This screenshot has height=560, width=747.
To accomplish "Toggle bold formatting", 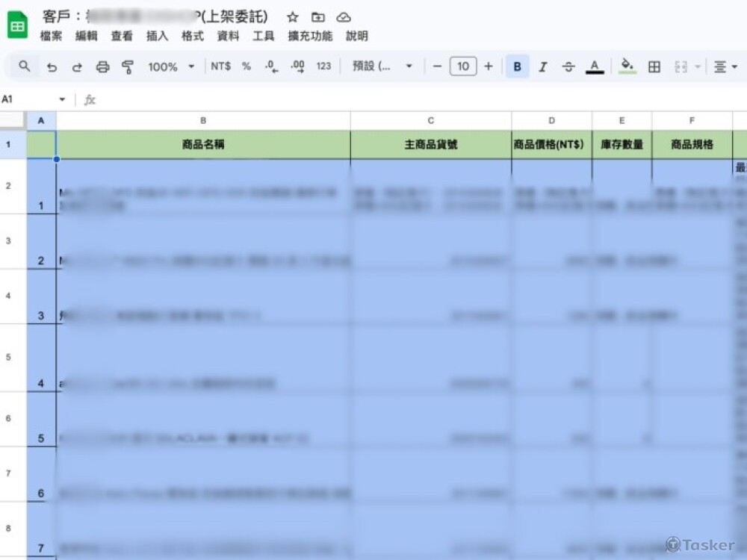I will 517,66.
